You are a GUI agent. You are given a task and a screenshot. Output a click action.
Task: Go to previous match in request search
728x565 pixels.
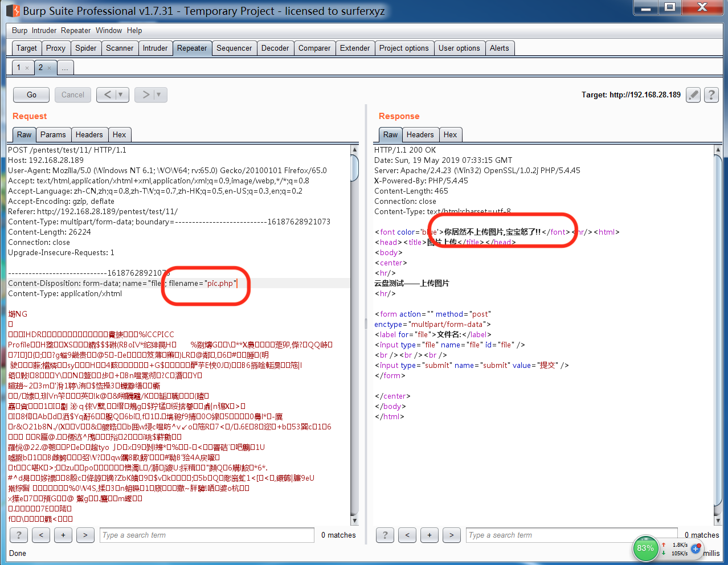point(41,535)
